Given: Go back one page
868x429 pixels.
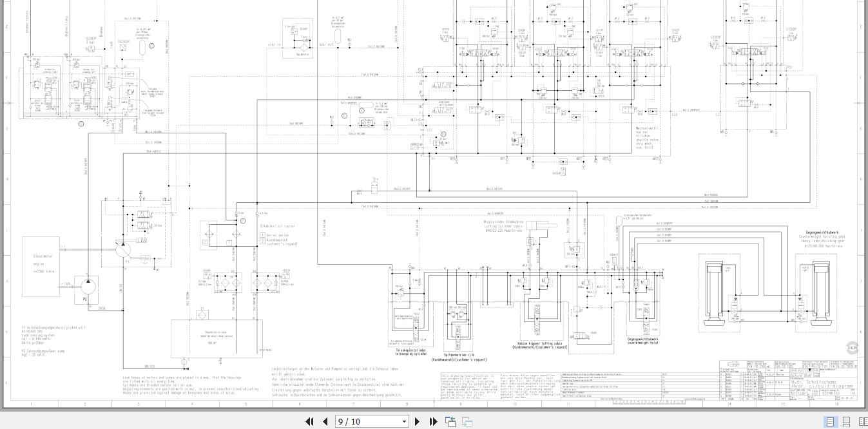Looking at the screenshot, I should 326,422.
